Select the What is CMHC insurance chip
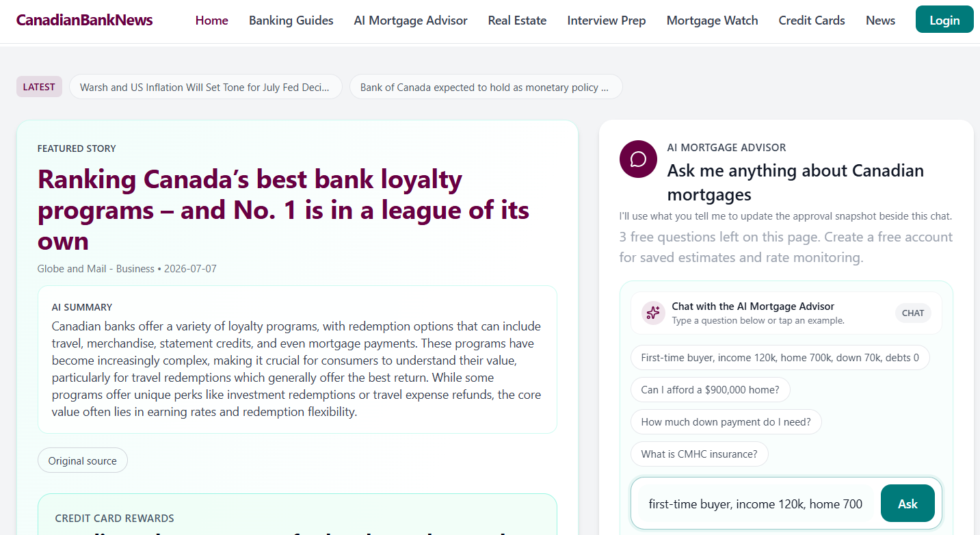 coord(699,454)
